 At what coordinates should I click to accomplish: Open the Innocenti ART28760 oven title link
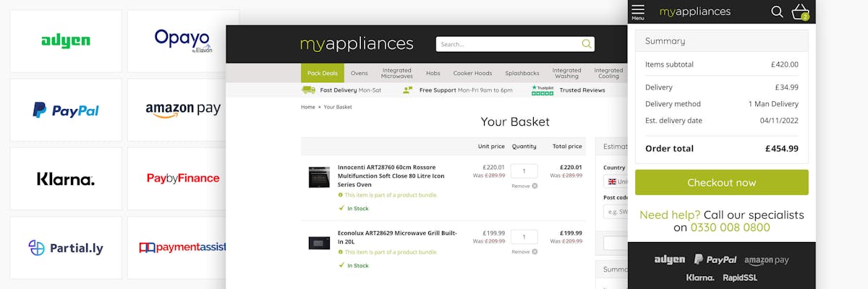pyautogui.click(x=391, y=176)
